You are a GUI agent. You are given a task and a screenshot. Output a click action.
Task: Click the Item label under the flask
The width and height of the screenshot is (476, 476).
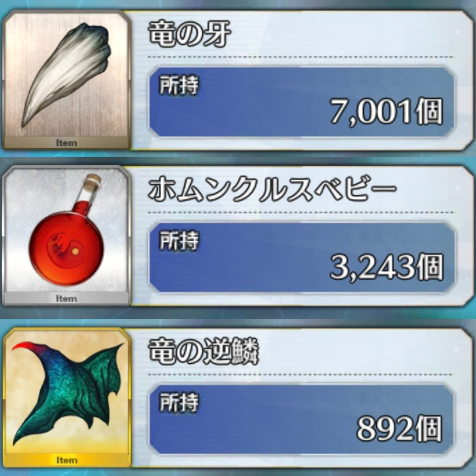(67, 299)
